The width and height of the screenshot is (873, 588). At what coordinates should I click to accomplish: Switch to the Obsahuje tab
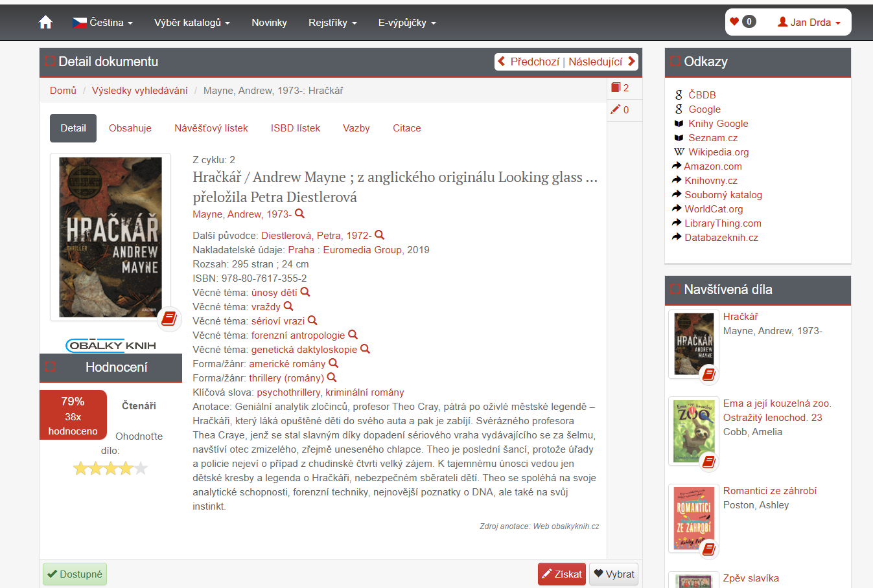130,128
